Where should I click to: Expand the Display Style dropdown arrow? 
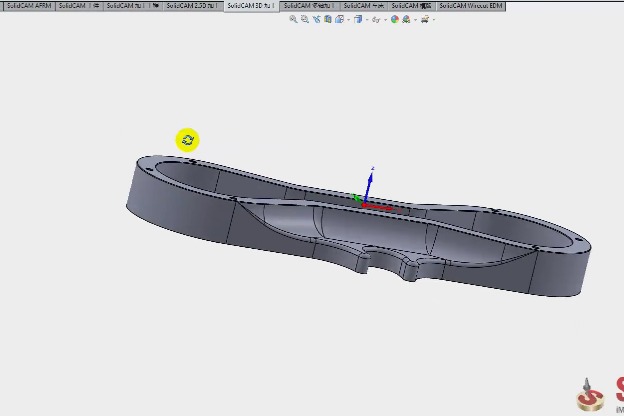[x=367, y=20]
